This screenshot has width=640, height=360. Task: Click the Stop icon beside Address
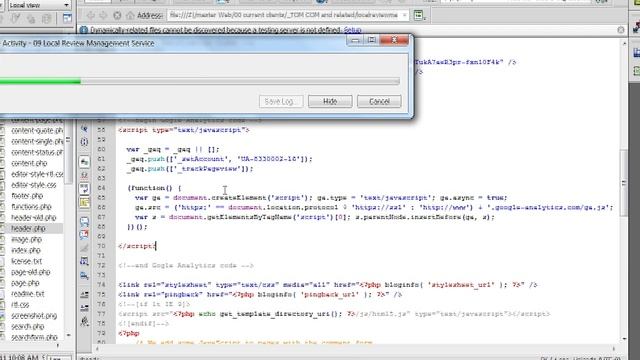tap(117, 16)
